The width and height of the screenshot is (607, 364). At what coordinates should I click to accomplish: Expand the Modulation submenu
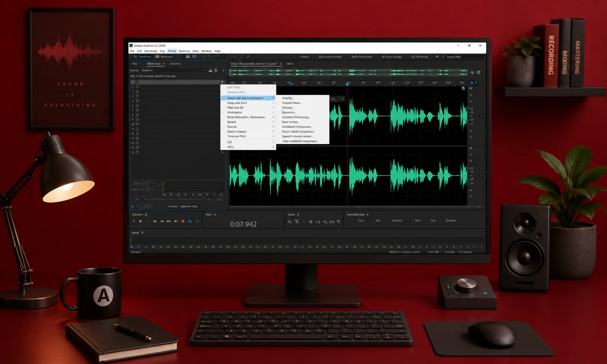[x=248, y=112]
